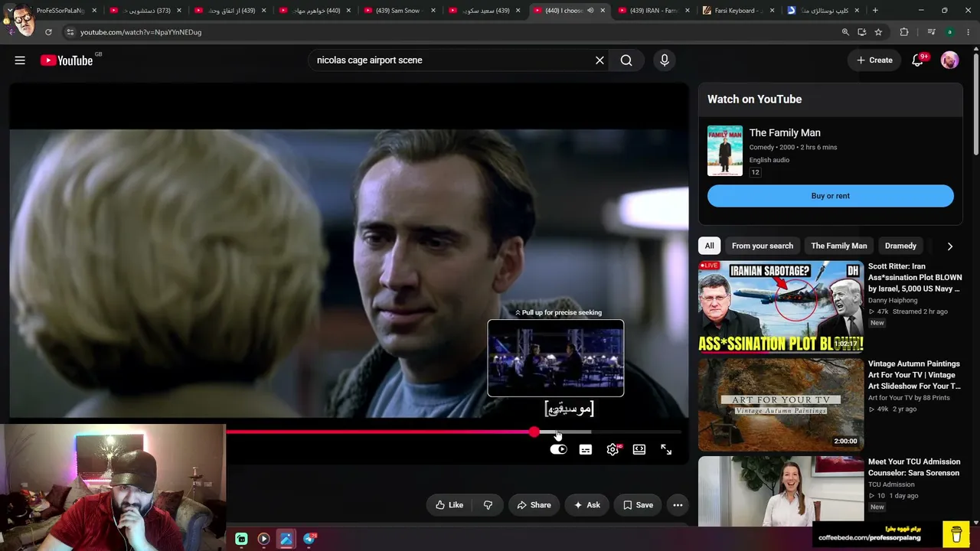The image size is (980, 551).
Task: Open the Scott Ritter live stream thumbnail
Action: [x=781, y=307]
